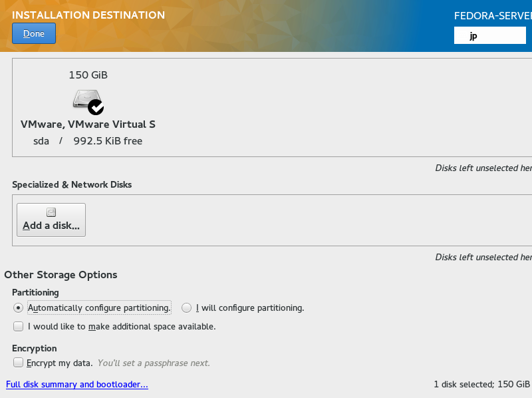Click the small disk icon above Add a disk

[x=51, y=212]
